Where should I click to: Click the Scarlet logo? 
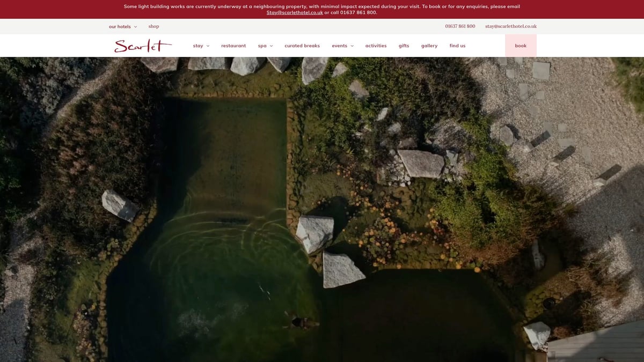143,46
